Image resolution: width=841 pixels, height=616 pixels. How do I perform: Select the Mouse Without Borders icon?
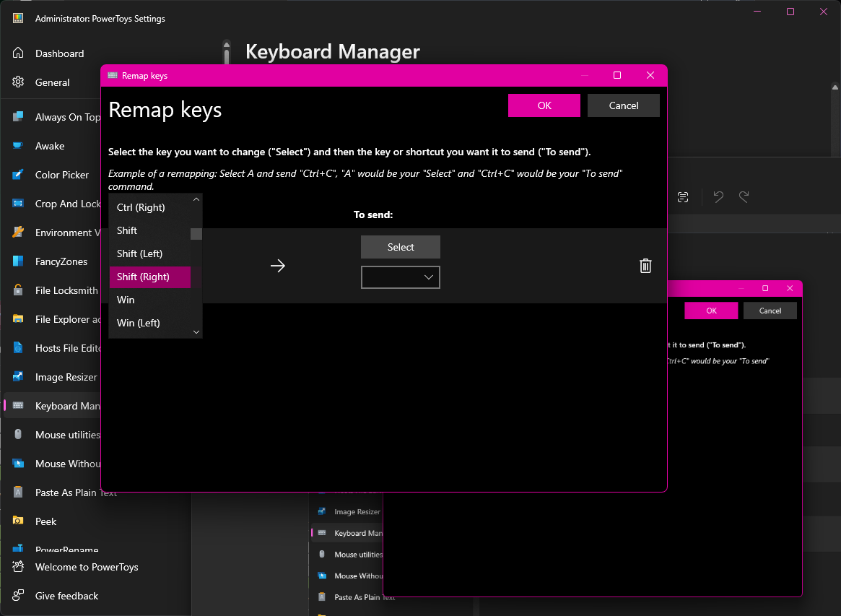coord(18,464)
